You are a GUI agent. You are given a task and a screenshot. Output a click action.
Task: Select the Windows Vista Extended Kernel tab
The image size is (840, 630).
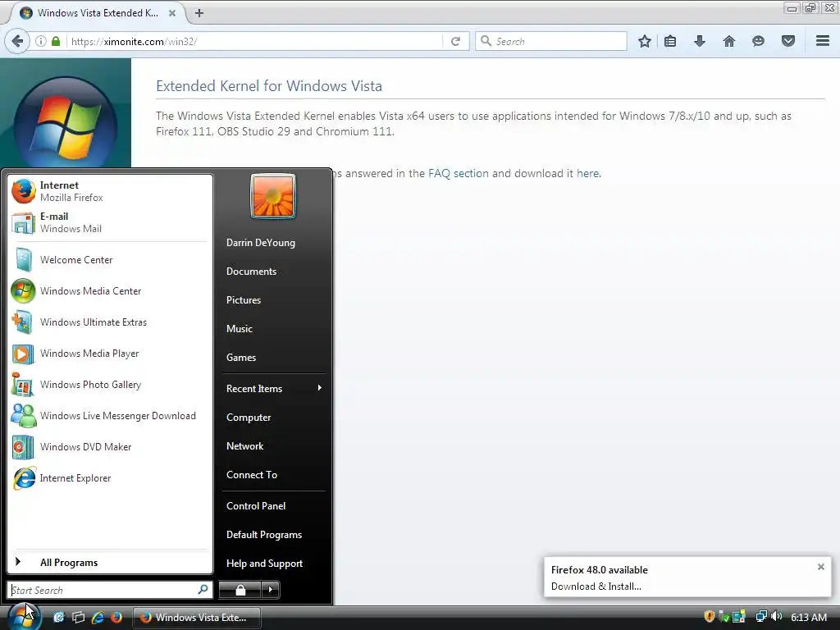click(x=98, y=13)
